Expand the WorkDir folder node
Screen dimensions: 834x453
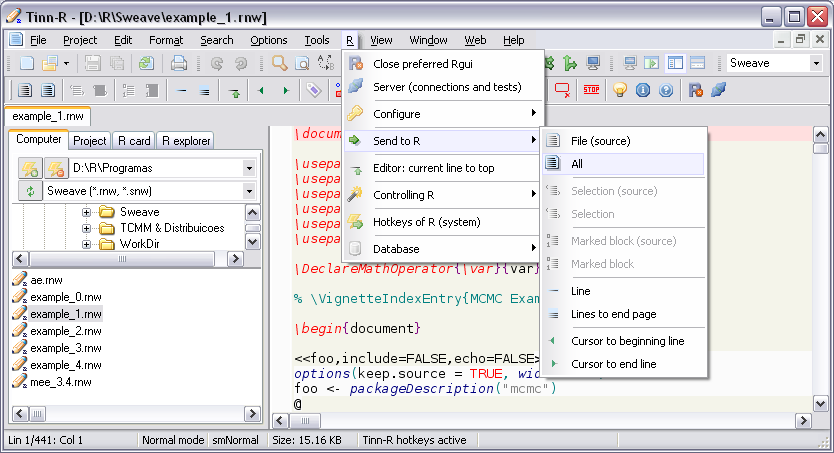click(x=87, y=244)
